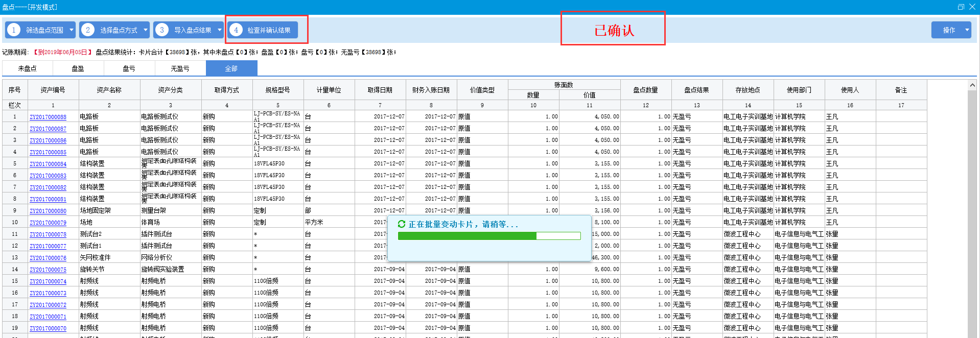
Task: Switch to the 盘亏 tab
Action: click(129, 68)
